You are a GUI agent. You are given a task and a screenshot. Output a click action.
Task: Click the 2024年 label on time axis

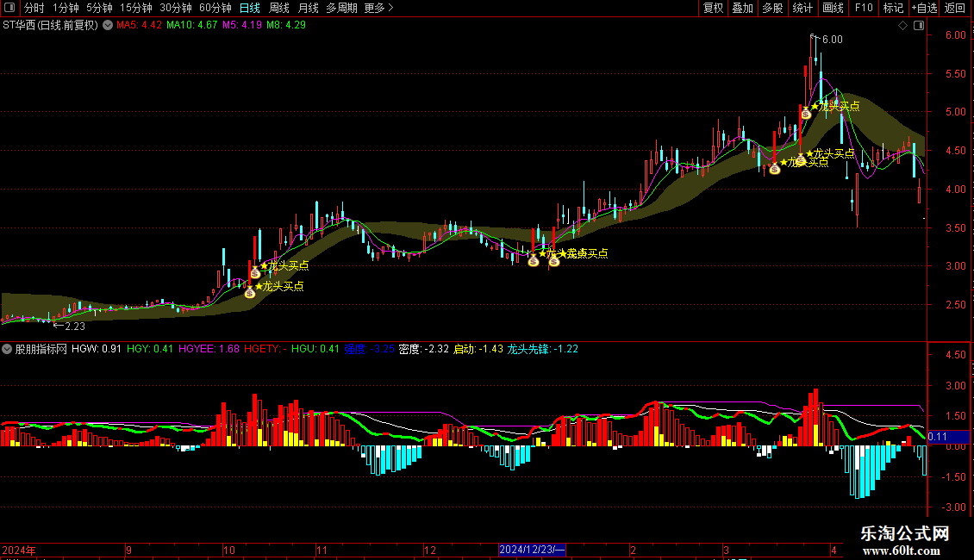pyautogui.click(x=19, y=550)
